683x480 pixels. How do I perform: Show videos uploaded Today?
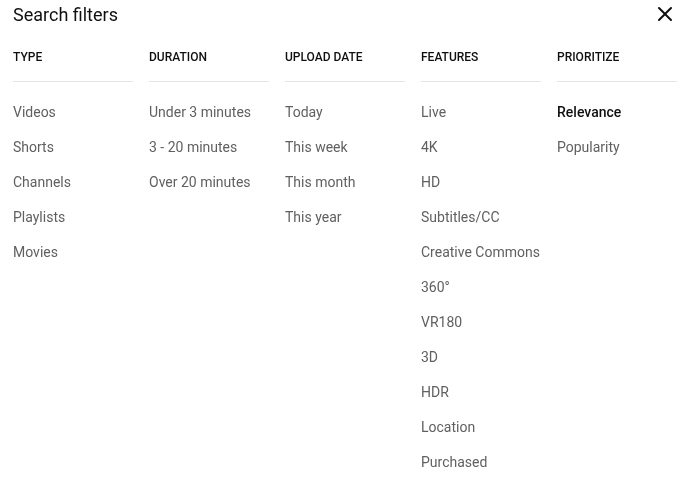coord(304,112)
